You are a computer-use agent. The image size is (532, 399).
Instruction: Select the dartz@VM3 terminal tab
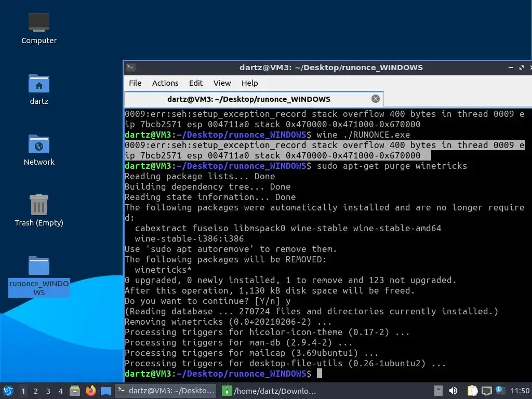(254, 99)
